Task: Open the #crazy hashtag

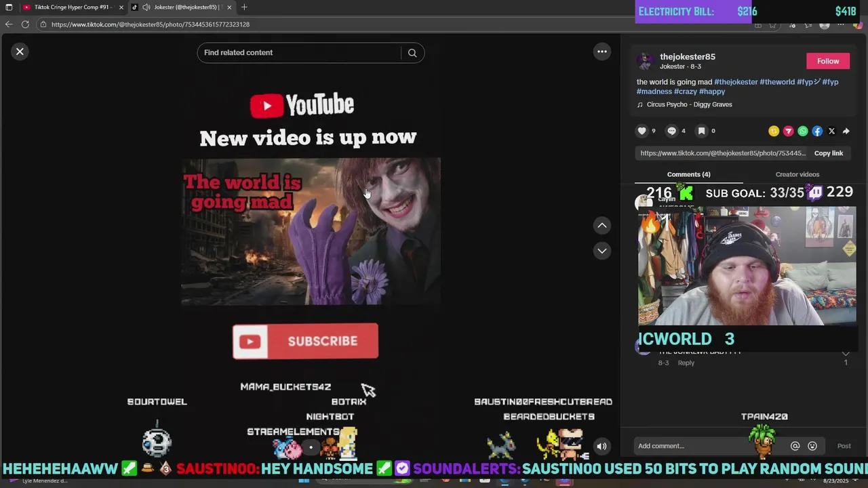Action: [686, 91]
